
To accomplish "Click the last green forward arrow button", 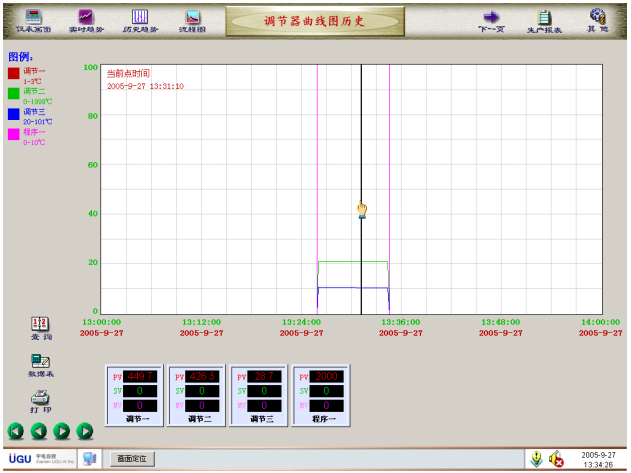I will 85,431.
